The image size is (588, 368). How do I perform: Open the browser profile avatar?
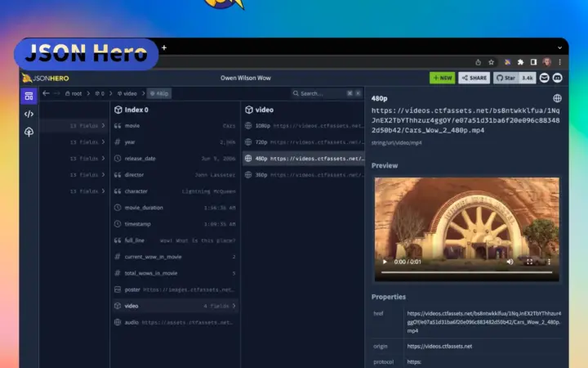coord(546,62)
